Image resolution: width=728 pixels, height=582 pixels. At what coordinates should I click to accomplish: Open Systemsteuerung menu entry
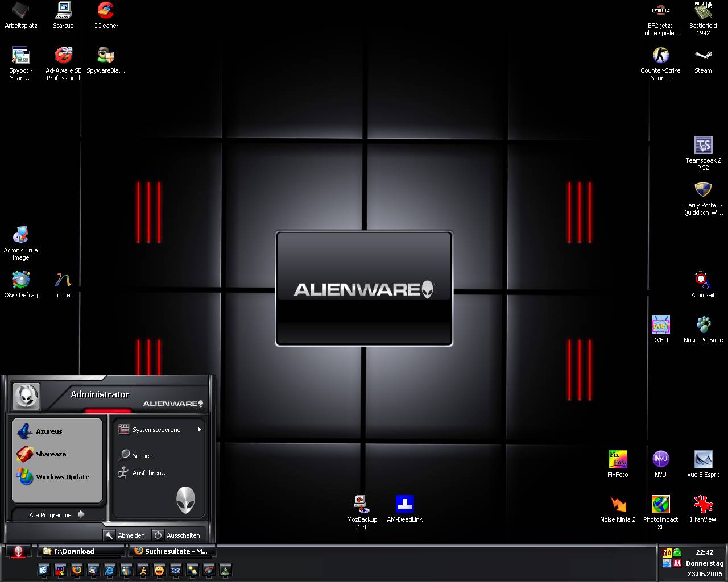159,430
